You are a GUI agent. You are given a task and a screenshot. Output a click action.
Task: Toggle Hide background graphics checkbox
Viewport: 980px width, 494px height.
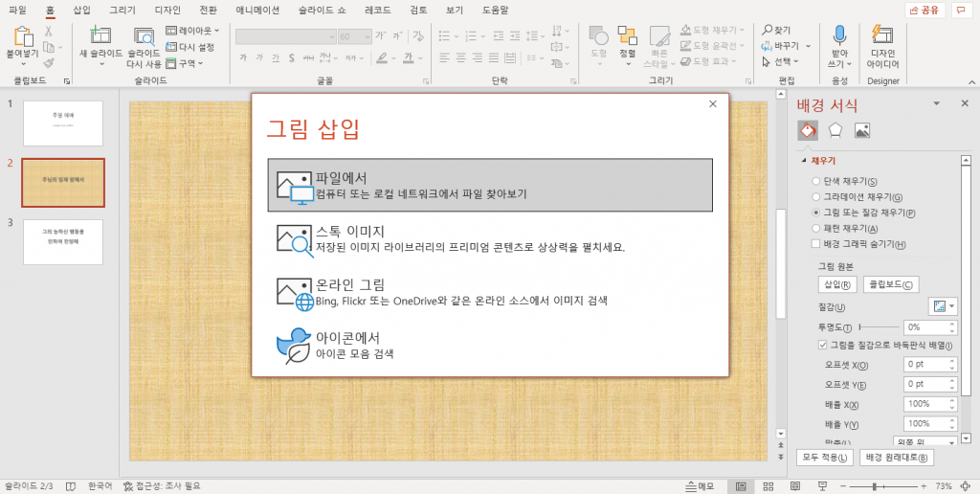(x=815, y=244)
